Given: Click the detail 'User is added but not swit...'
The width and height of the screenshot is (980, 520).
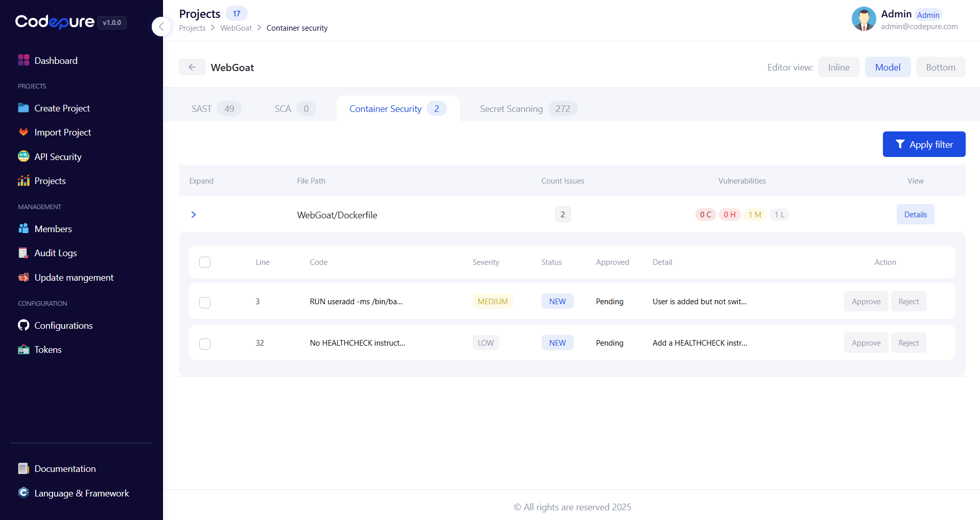Looking at the screenshot, I should point(699,301).
